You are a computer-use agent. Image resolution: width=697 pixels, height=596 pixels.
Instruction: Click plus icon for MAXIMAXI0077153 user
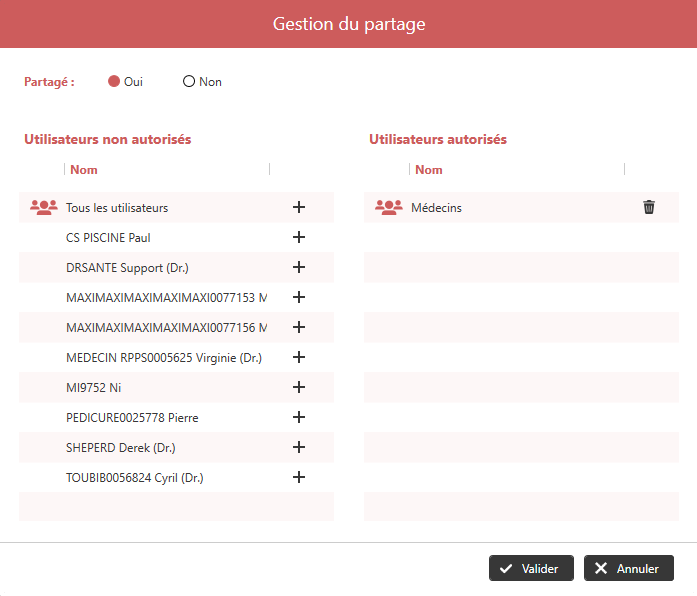coord(298,297)
